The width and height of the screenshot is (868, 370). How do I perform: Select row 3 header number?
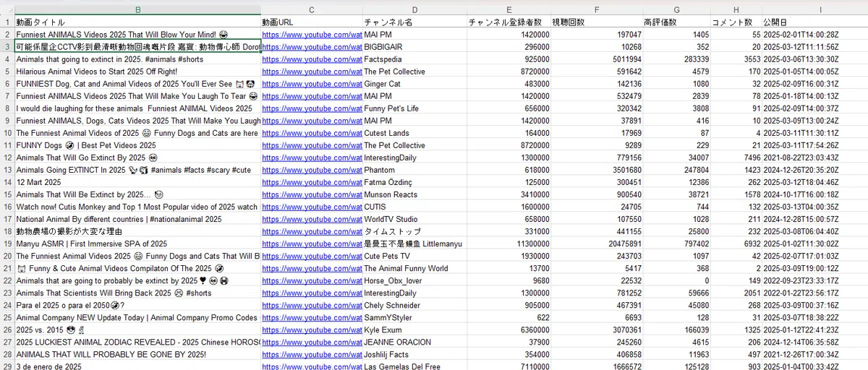(7, 46)
